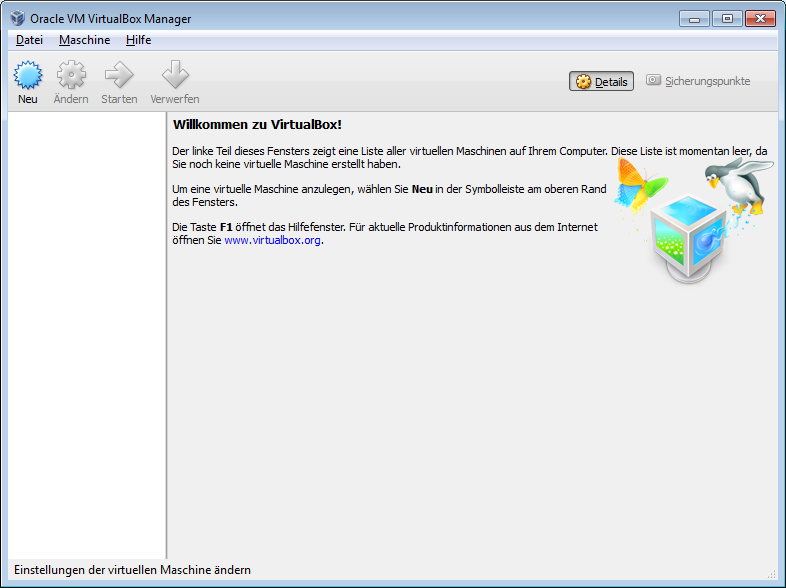Click status bar text 'Einstellungen der virtuellen Maschine ändern'
This screenshot has width=786, height=588.
(x=132, y=570)
